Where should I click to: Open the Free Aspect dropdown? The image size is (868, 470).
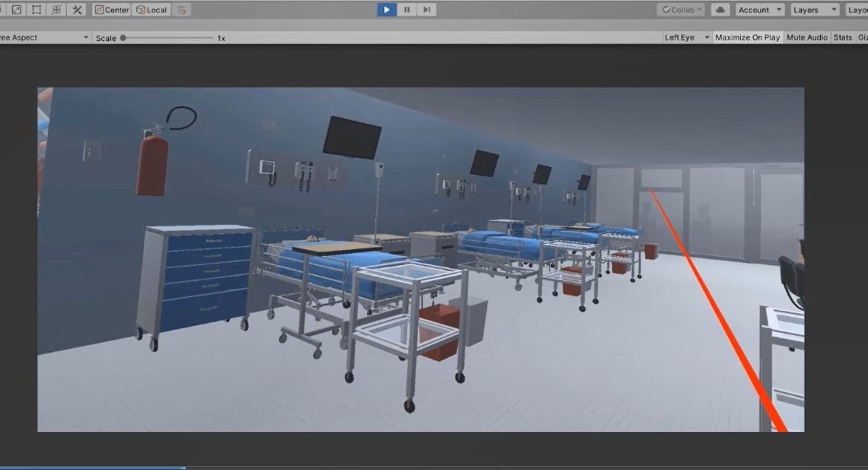(x=44, y=37)
